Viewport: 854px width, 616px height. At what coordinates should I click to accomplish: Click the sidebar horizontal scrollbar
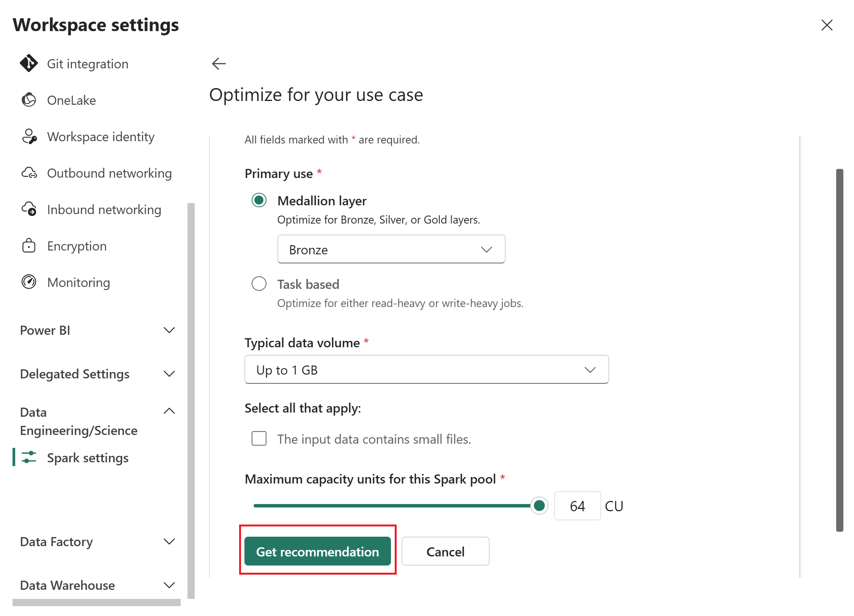pos(96,602)
